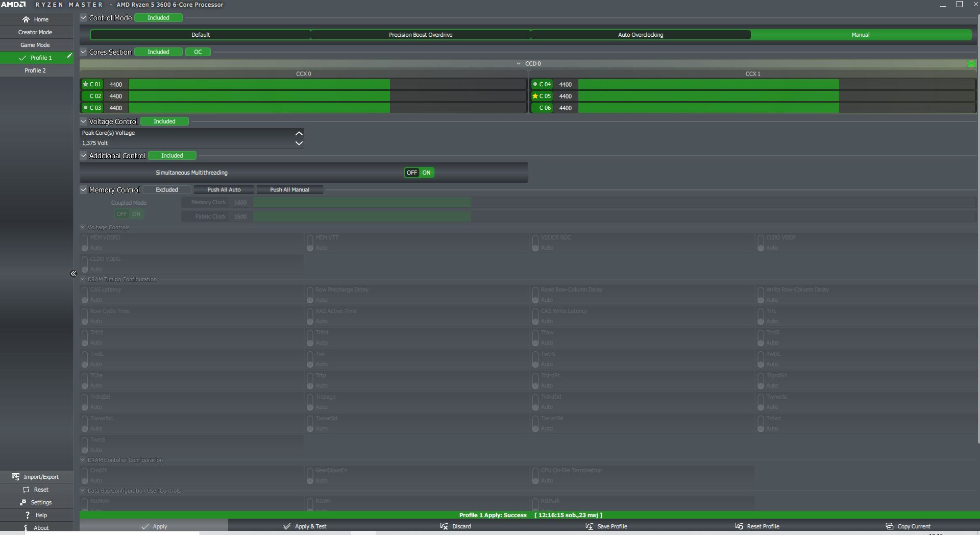Click the 1,375 Volt value field
980x535 pixels.
click(x=187, y=143)
